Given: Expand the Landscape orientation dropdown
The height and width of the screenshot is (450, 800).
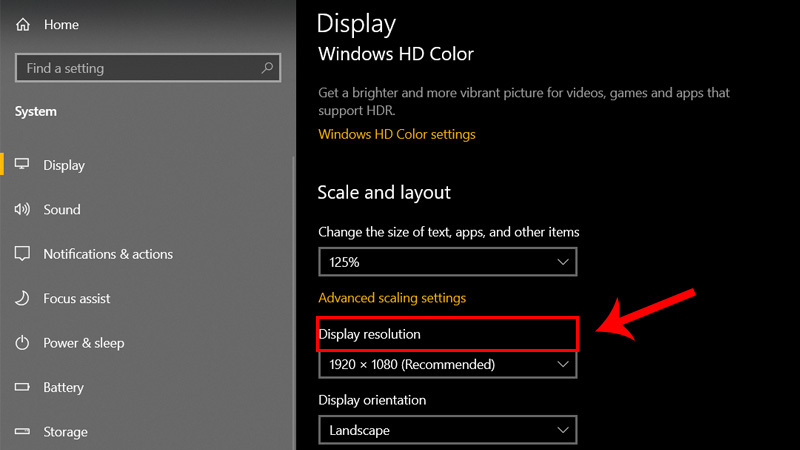Looking at the screenshot, I should (447, 430).
